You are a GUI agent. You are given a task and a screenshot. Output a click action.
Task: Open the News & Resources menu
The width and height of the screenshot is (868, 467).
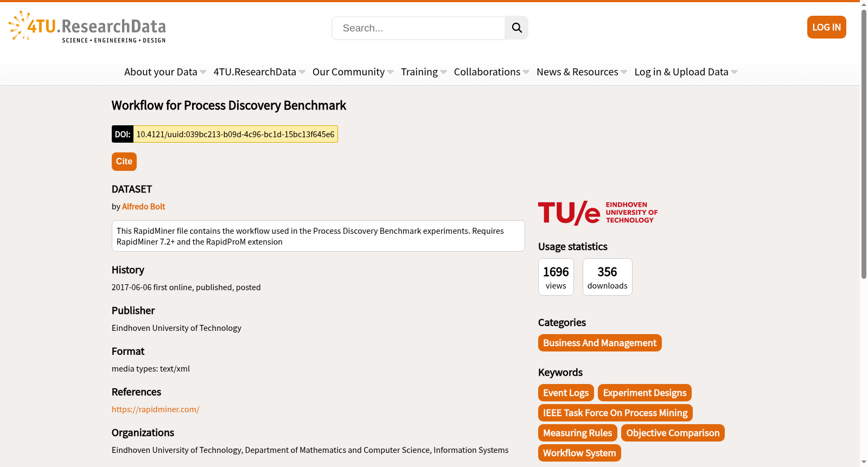click(x=577, y=72)
